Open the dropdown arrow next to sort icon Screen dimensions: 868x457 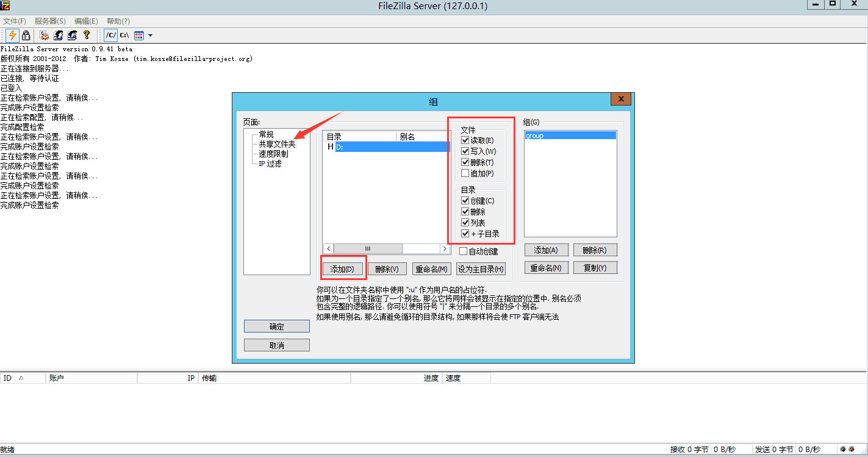150,35
